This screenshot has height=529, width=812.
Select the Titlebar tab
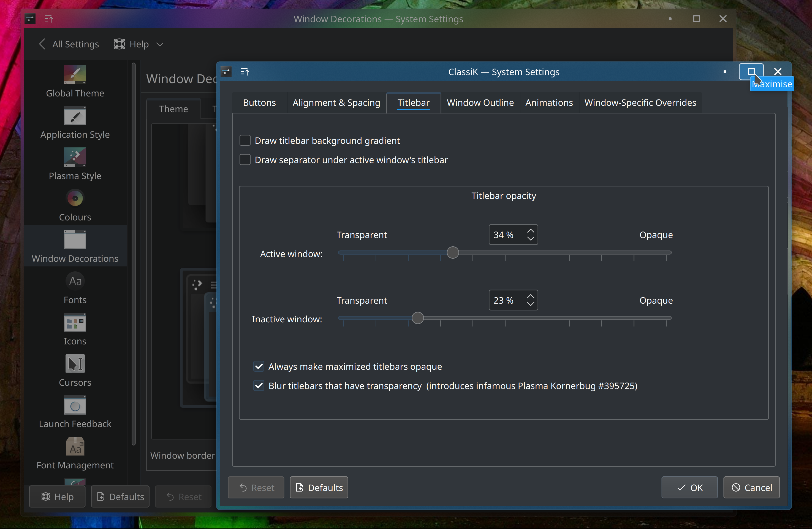point(414,102)
